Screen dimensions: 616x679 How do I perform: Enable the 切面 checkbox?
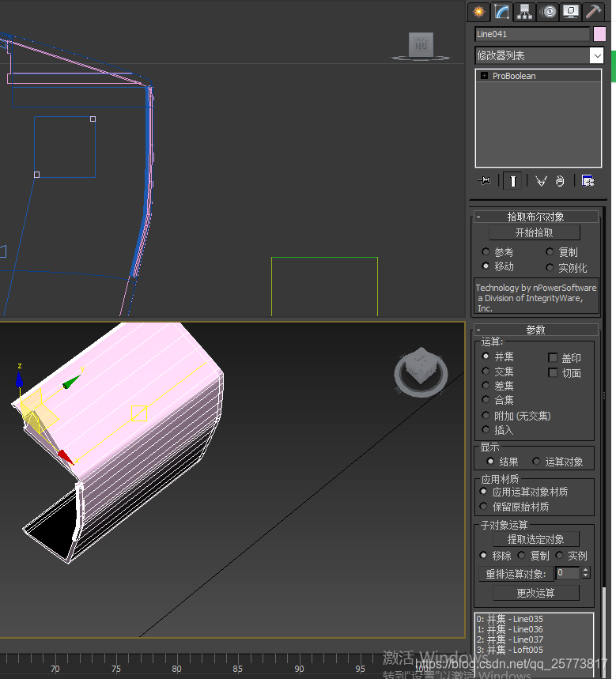[x=553, y=372]
